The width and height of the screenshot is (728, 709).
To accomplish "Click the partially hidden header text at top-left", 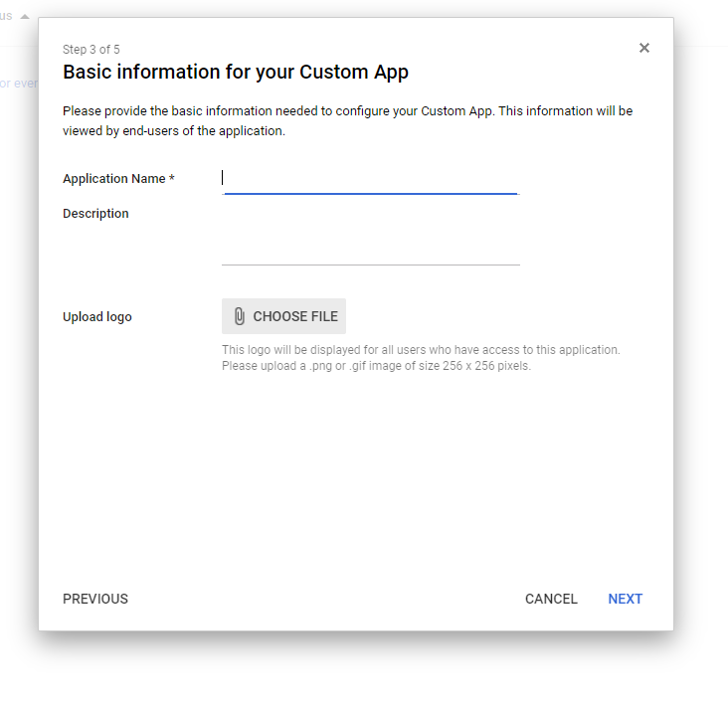I will (x=6, y=16).
